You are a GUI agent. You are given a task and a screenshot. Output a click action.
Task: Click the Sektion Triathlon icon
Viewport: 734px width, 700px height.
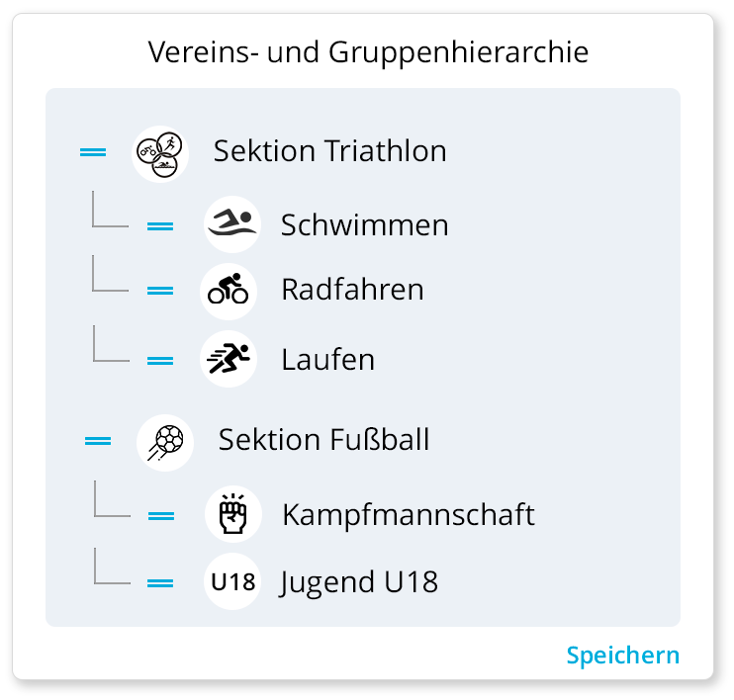pyautogui.click(x=160, y=152)
